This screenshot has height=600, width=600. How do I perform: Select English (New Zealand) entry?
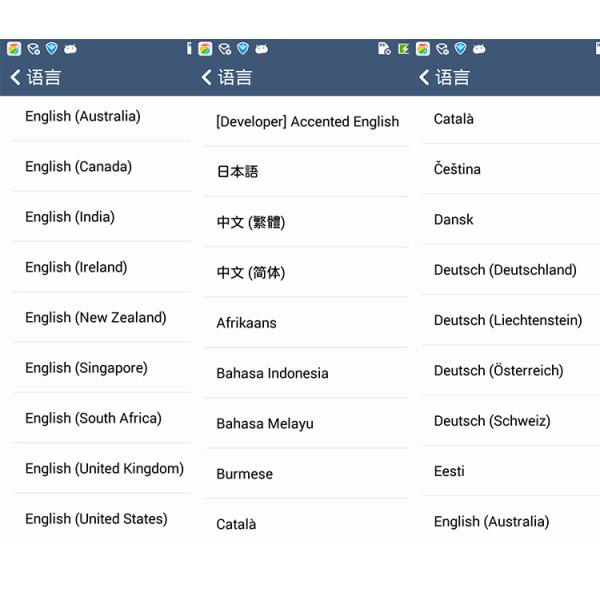click(101, 318)
